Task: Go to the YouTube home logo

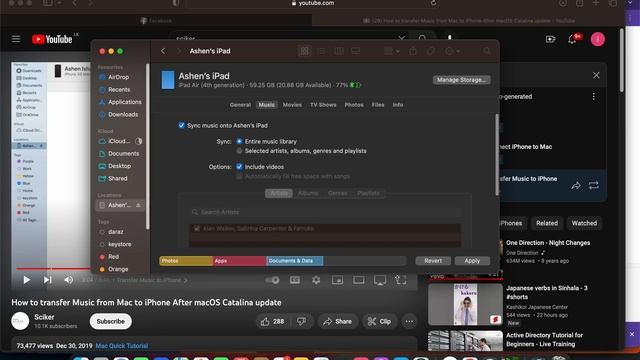Action: (52, 39)
